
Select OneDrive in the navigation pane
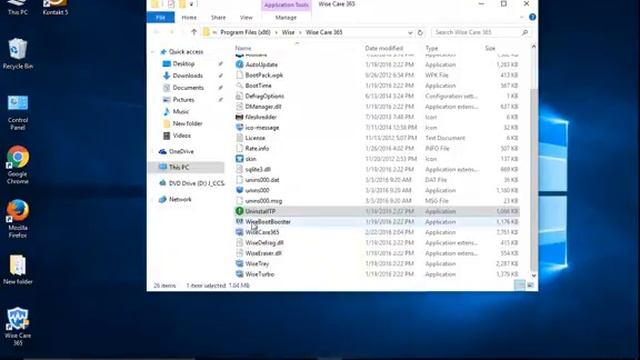[x=181, y=151]
